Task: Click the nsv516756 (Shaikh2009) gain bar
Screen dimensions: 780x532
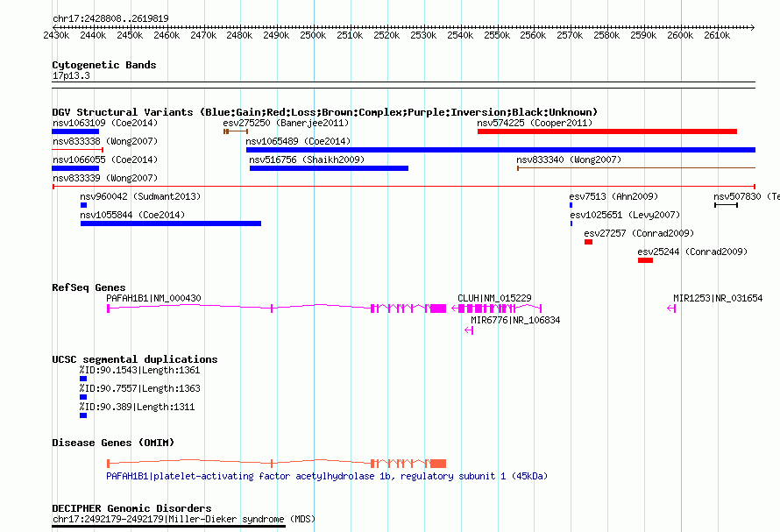Action: pos(329,168)
